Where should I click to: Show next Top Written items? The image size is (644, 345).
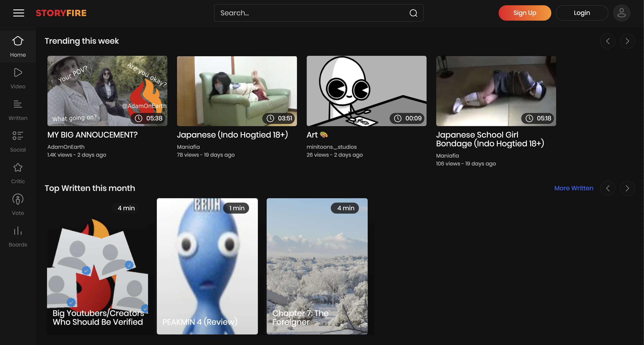click(627, 188)
